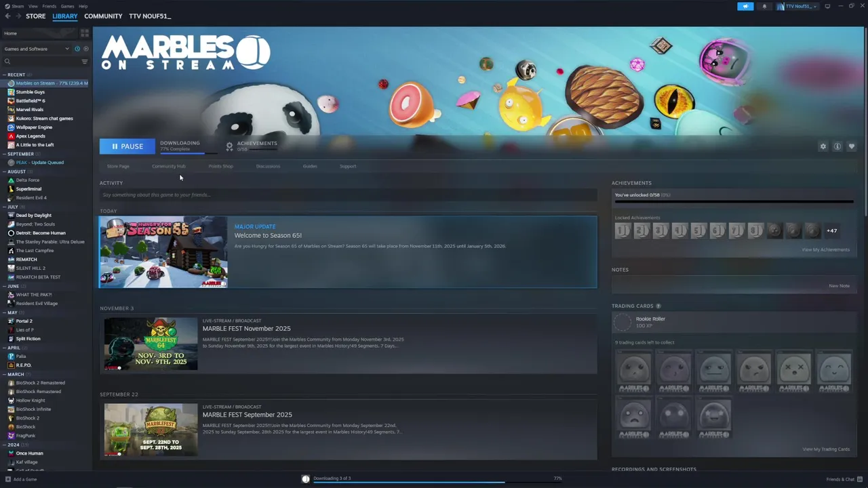Go forward with the navigation forward arrow
The height and width of the screenshot is (488, 868).
(x=18, y=16)
